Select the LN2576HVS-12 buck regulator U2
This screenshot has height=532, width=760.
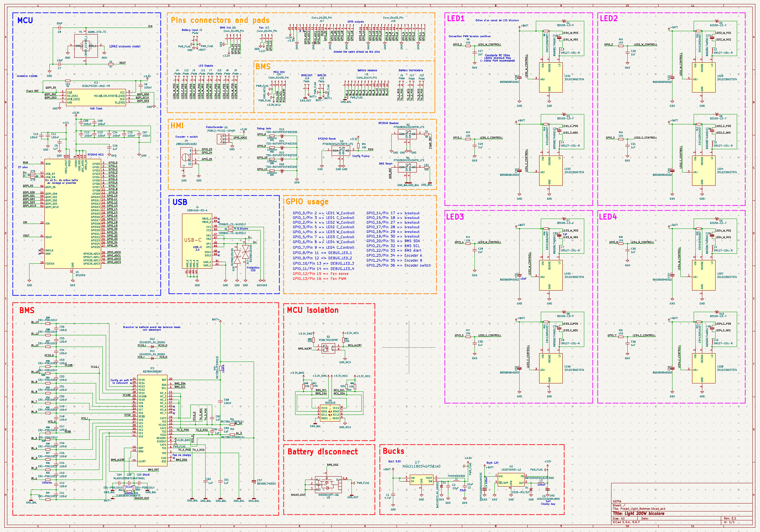tap(511, 479)
